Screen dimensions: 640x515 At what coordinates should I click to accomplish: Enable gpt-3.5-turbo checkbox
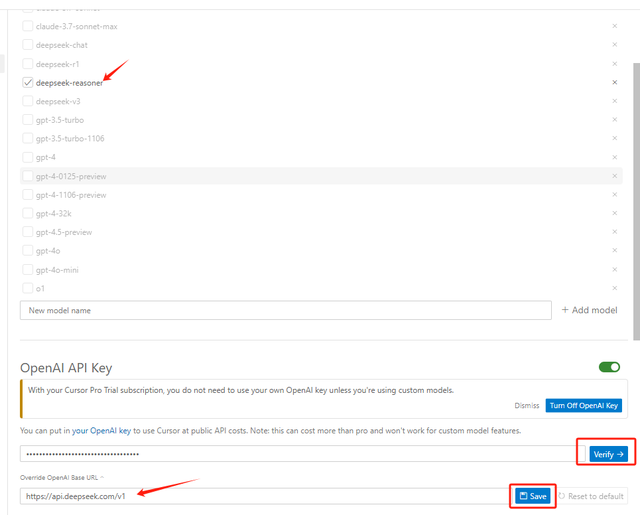point(27,120)
